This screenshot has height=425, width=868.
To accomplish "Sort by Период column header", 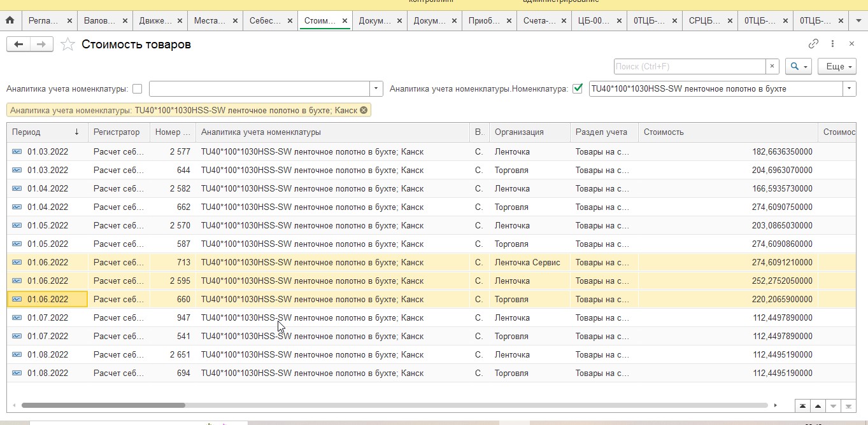I will (45, 132).
